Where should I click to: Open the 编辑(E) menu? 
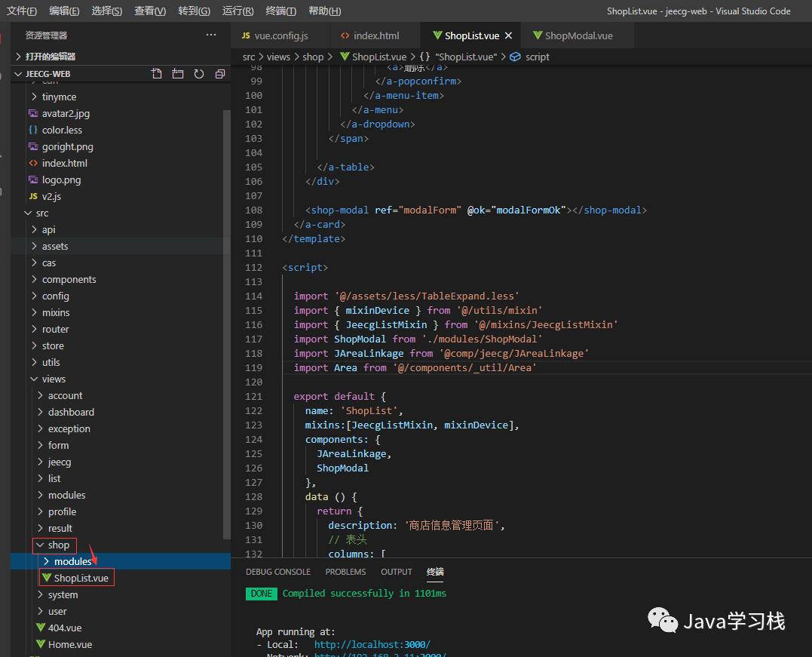[64, 11]
